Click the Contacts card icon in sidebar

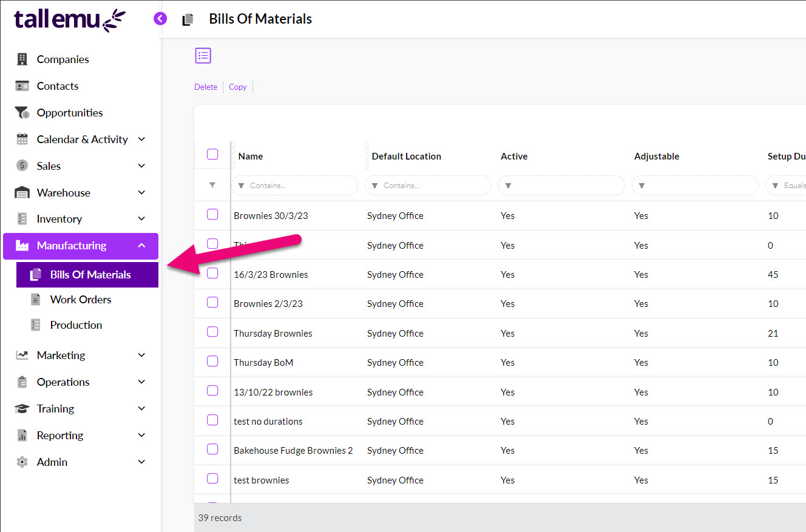(x=22, y=86)
